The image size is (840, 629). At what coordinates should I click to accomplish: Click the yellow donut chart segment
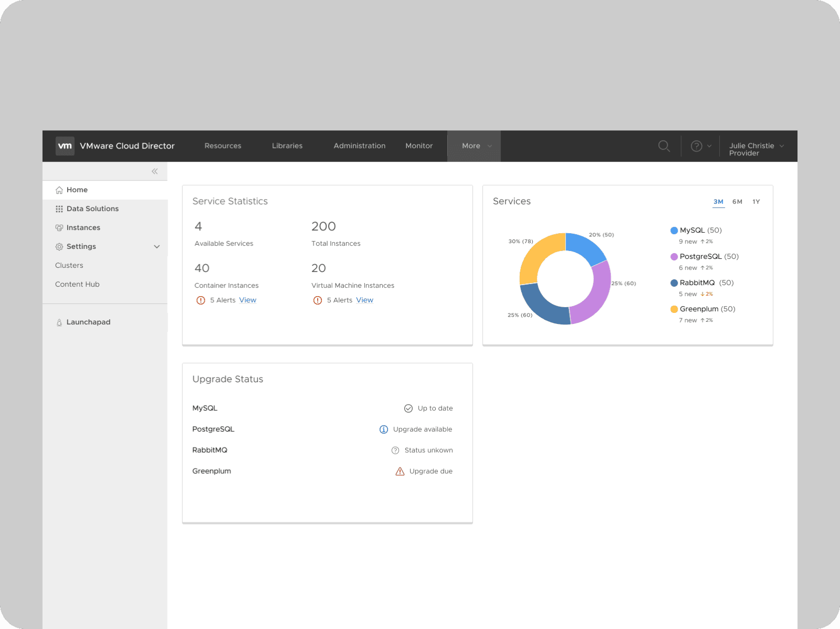[x=537, y=254]
